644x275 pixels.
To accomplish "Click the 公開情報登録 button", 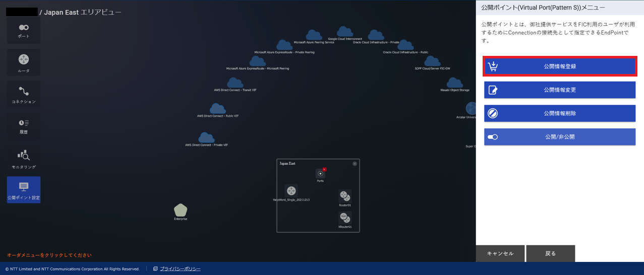I will [560, 66].
